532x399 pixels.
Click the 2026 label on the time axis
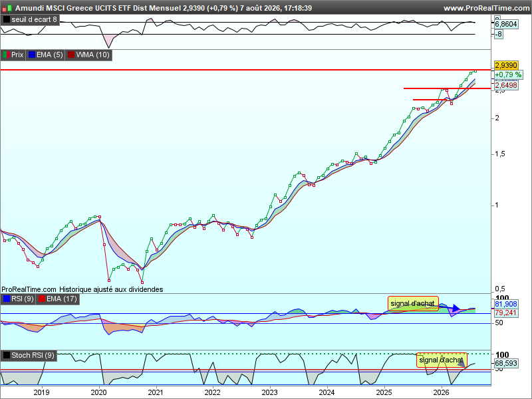441,392
